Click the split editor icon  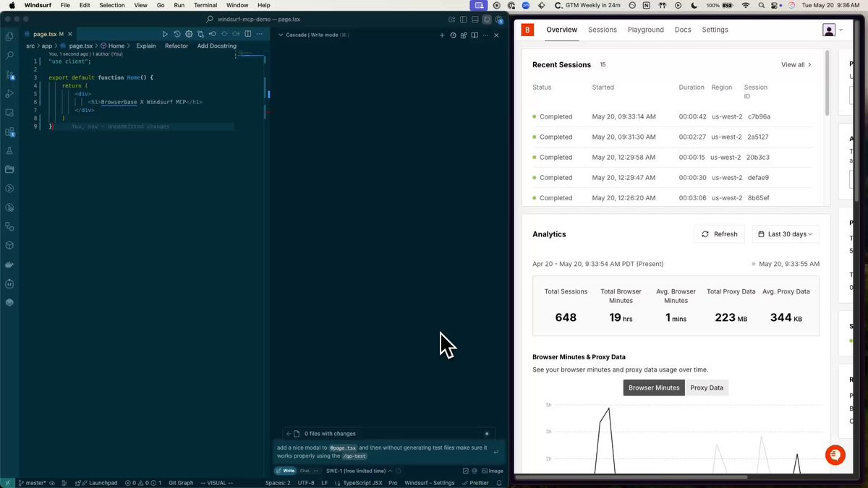[248, 34]
